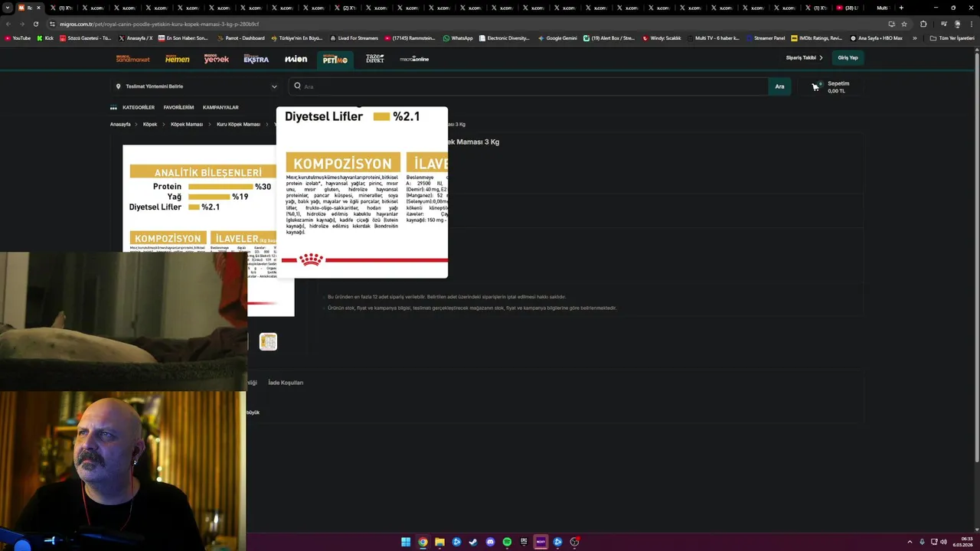Go to the Kuru Köpek Maması breadcrumb
Screen dimensions: 980x551
click(x=238, y=124)
